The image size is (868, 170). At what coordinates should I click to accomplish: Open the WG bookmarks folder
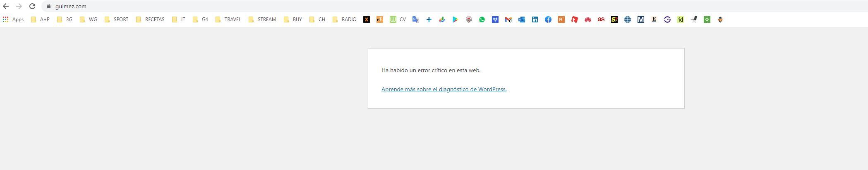(88, 19)
